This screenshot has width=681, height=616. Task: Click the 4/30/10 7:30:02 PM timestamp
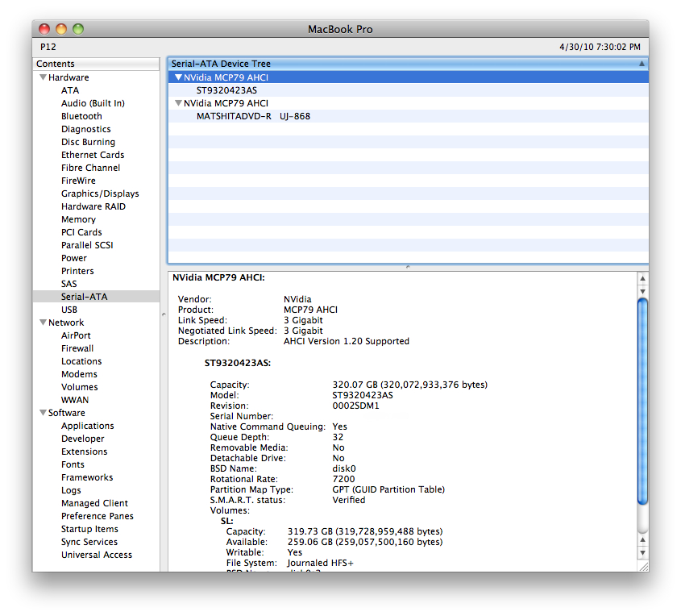point(600,47)
